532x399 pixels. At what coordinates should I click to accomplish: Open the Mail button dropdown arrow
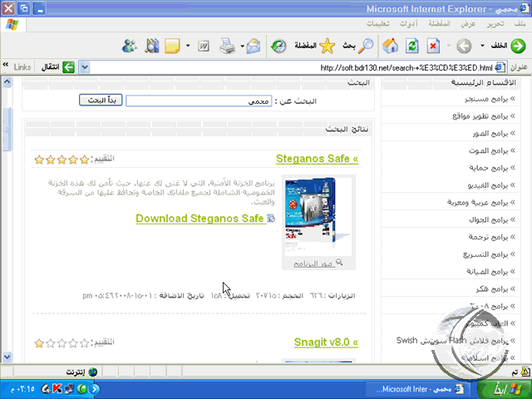pos(242,46)
